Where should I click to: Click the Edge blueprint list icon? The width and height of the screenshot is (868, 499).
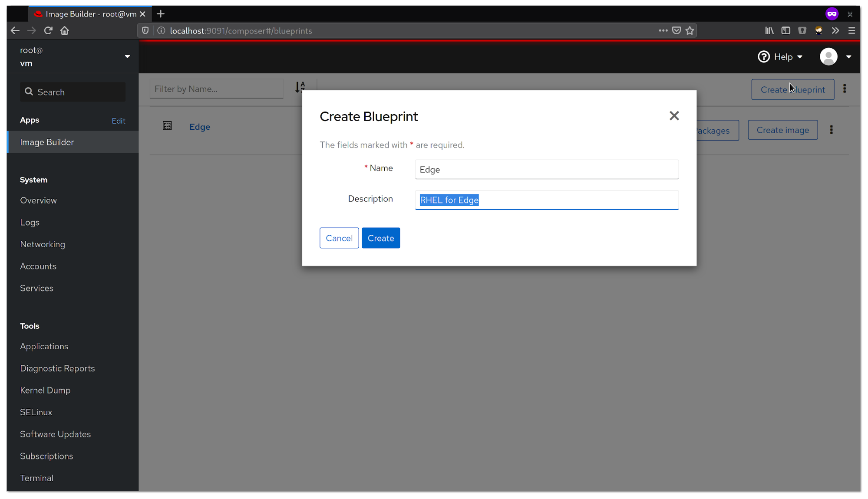[167, 126]
